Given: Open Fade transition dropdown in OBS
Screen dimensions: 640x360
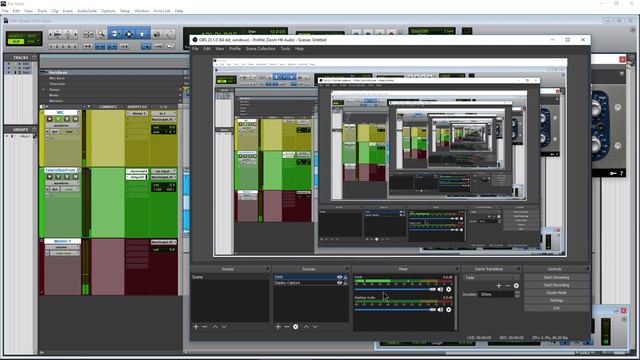Looking at the screenshot, I should tap(491, 278).
